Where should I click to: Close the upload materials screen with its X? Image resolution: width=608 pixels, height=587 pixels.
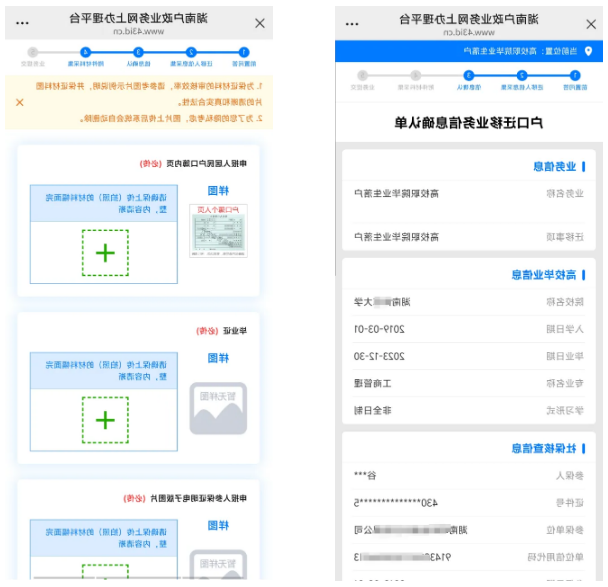point(260,24)
